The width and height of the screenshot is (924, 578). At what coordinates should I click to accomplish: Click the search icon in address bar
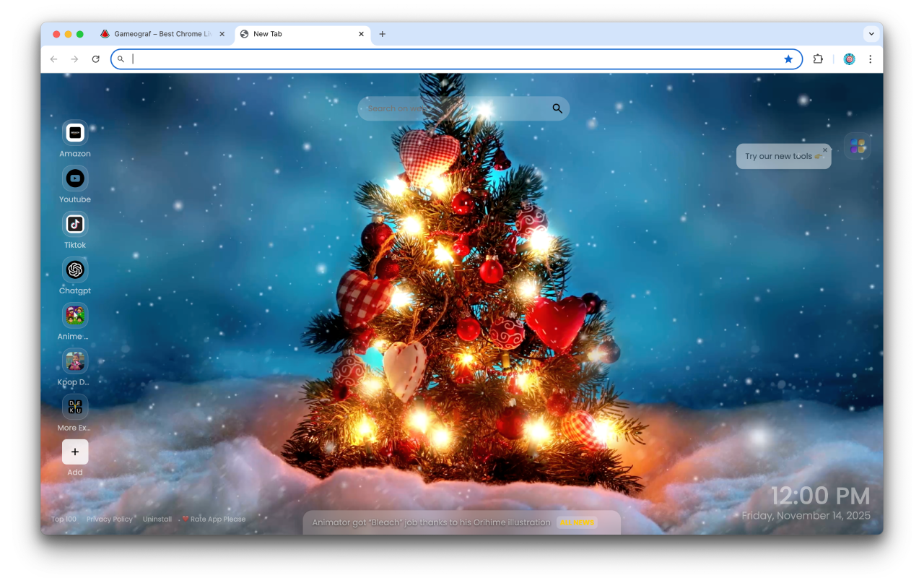(x=121, y=59)
